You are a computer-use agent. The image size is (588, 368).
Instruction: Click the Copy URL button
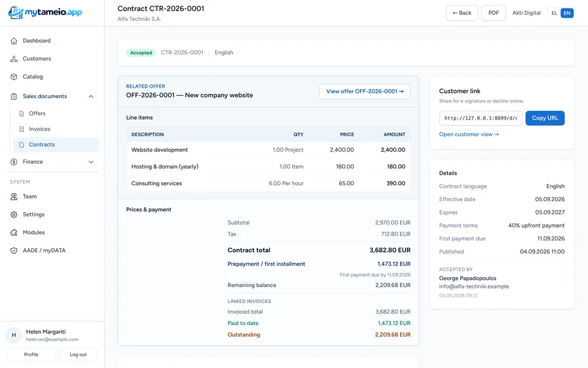click(545, 118)
